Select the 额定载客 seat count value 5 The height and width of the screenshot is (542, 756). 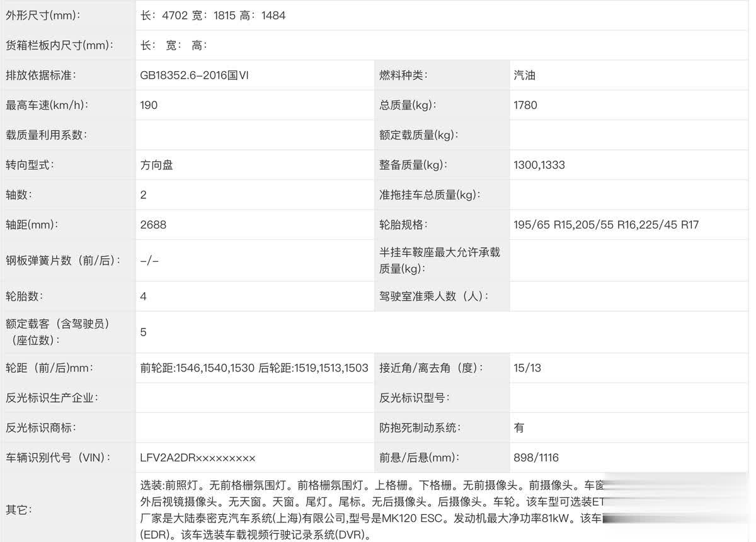point(144,332)
